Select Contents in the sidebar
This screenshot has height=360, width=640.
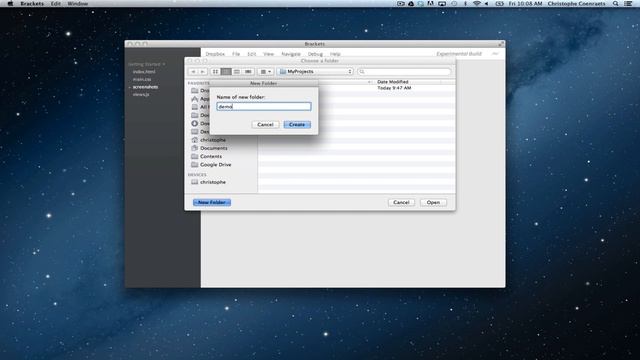[211, 156]
